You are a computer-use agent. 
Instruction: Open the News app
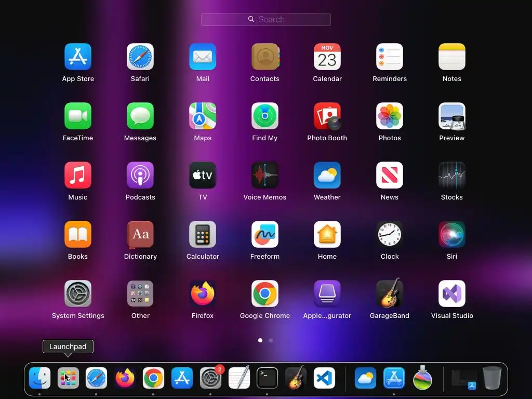point(390,175)
